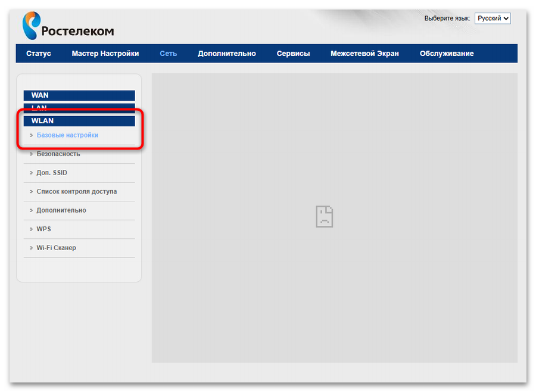The height and width of the screenshot is (392, 536).
Task: Open the Сервисы menu tab
Action: coord(293,54)
